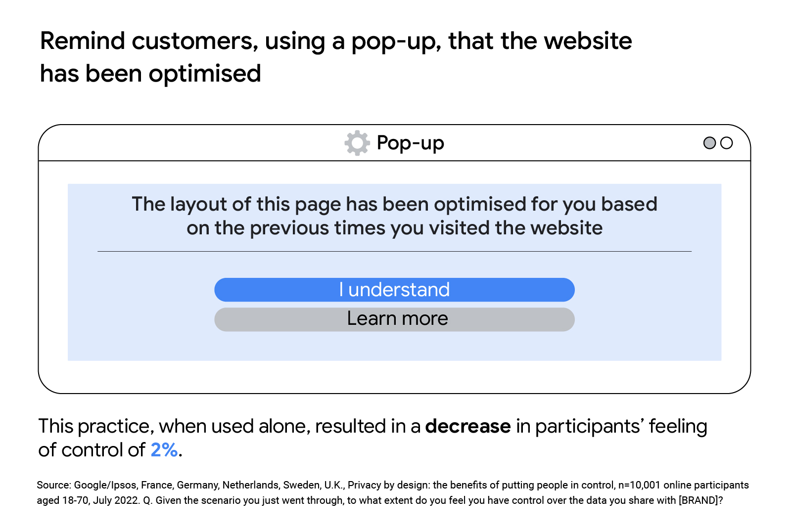Click the bold word "decrease"

(467, 426)
